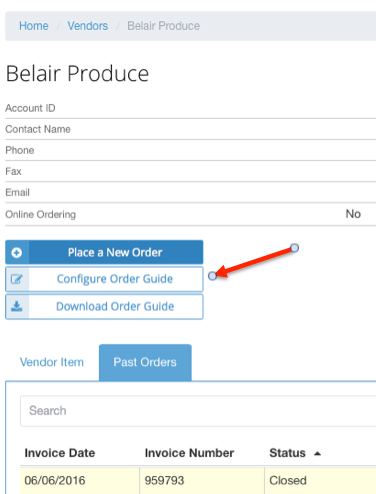Sort by Invoice Date column header

click(60, 453)
